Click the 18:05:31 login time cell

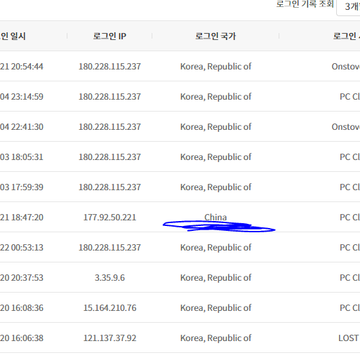click(21, 157)
